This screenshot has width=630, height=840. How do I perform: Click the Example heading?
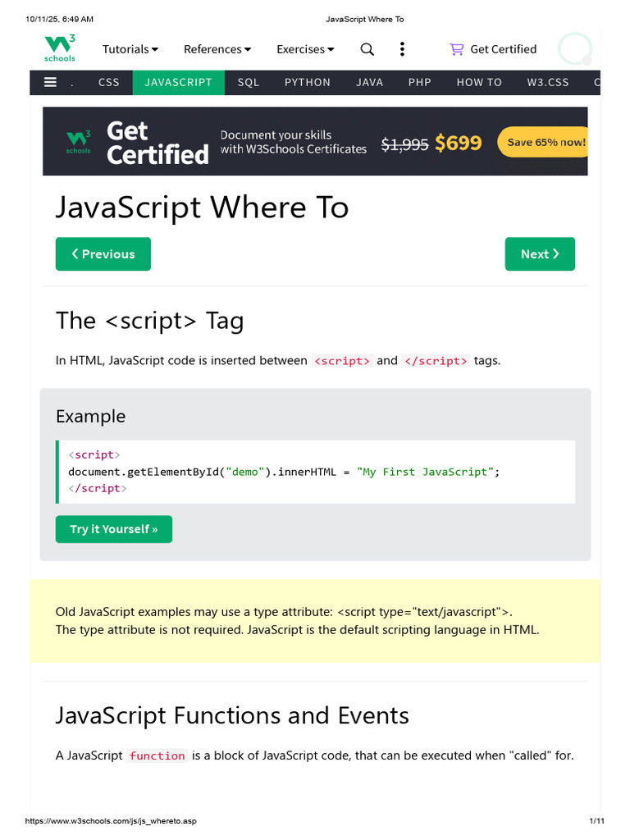point(90,416)
